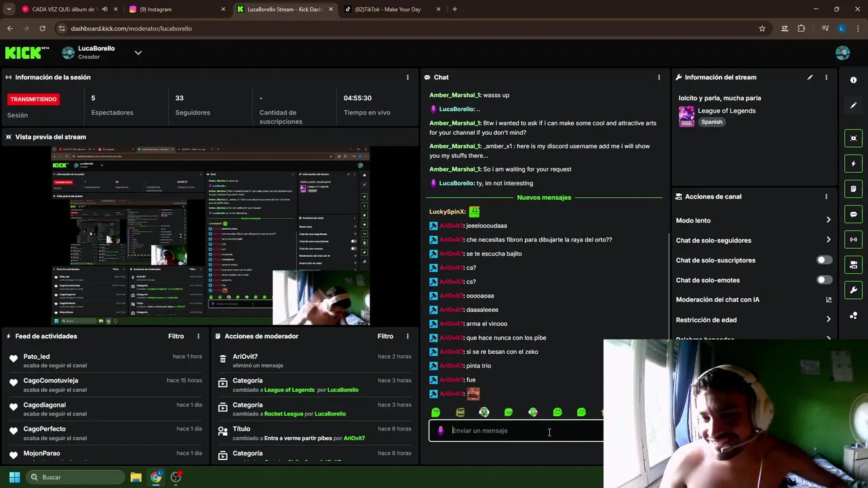Toggle the chat bubble widget icon

coord(853,214)
